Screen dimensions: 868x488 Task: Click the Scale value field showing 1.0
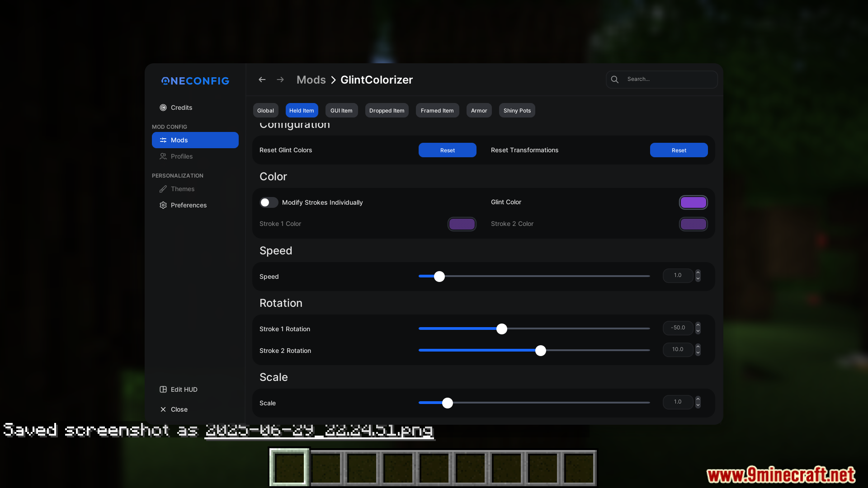click(678, 402)
